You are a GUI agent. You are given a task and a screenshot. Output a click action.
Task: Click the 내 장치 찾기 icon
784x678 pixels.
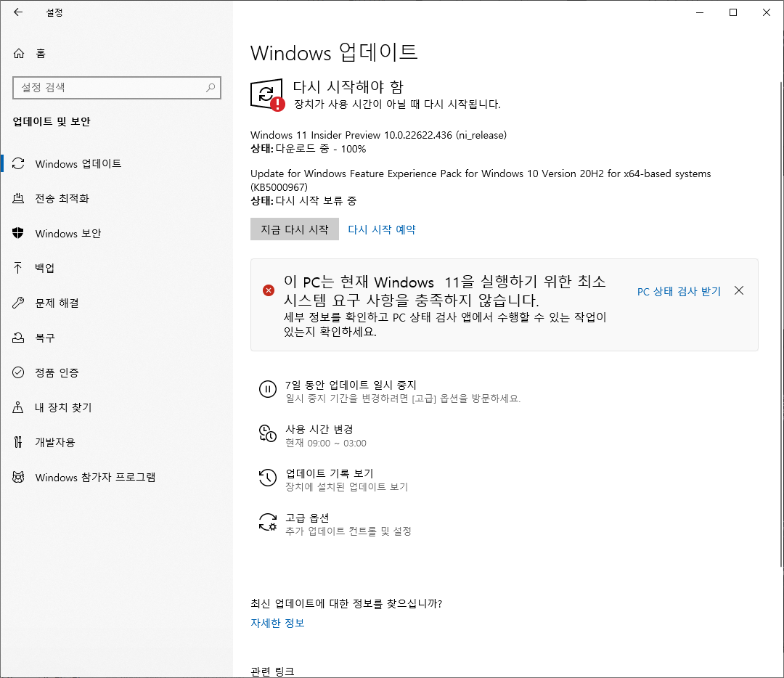18,407
